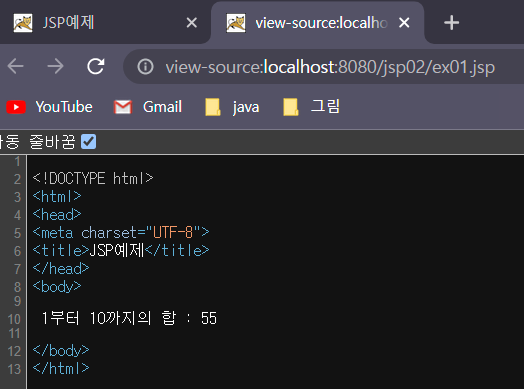Viewport: 524px width, 389px height.
Task: Click the </body> closing tag
Action: pyautogui.click(x=61, y=350)
